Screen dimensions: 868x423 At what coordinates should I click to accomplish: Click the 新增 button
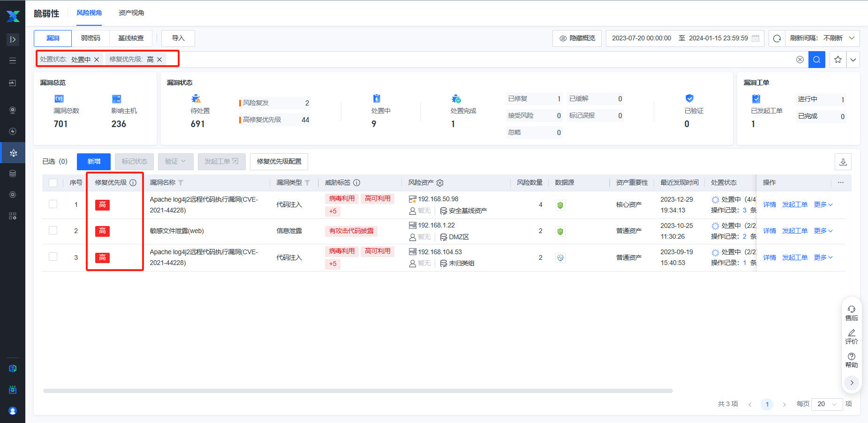point(93,161)
